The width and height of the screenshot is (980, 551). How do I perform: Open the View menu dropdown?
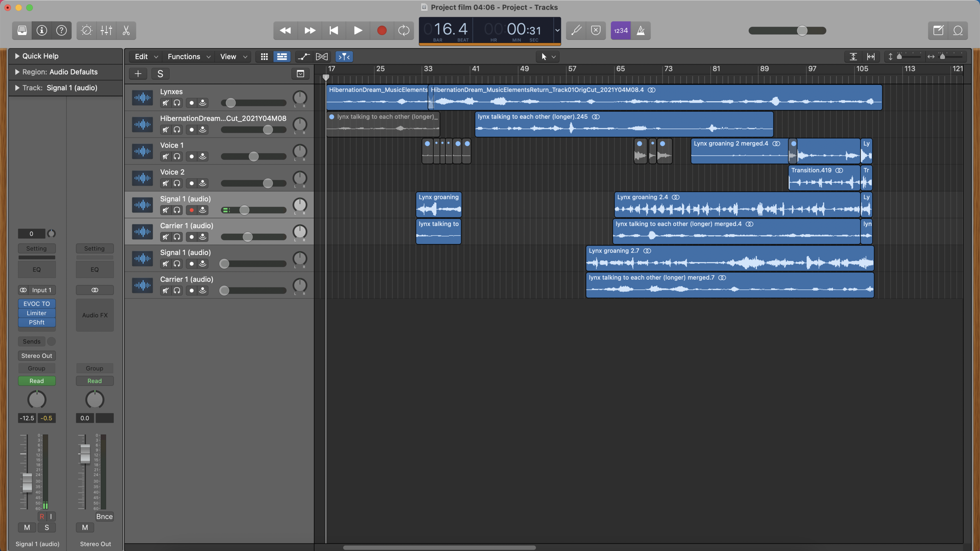pyautogui.click(x=233, y=56)
